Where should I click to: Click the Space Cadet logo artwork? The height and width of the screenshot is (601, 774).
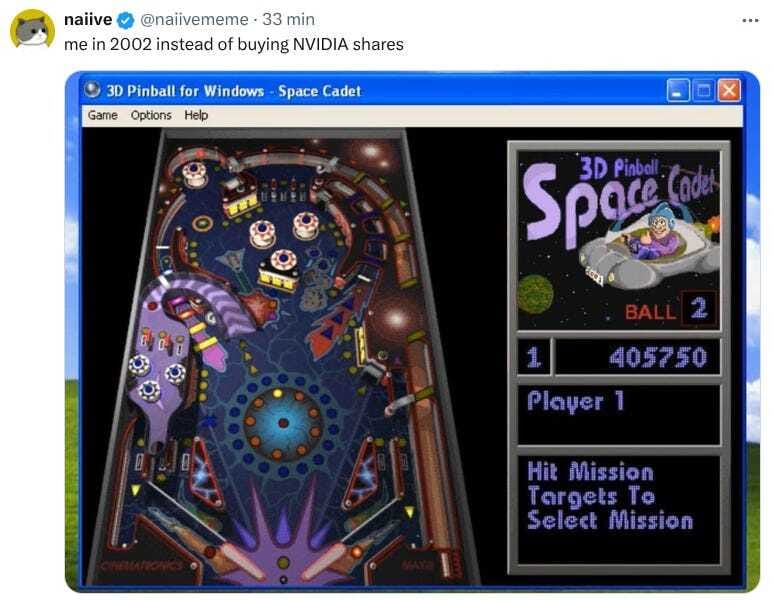(619, 240)
